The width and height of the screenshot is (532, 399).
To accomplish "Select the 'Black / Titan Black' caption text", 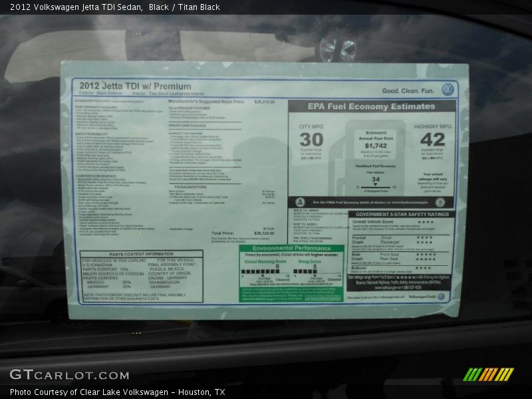I will 184,7.
